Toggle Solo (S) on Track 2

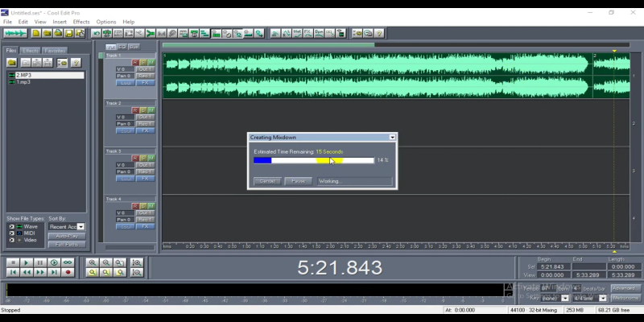coord(143,110)
